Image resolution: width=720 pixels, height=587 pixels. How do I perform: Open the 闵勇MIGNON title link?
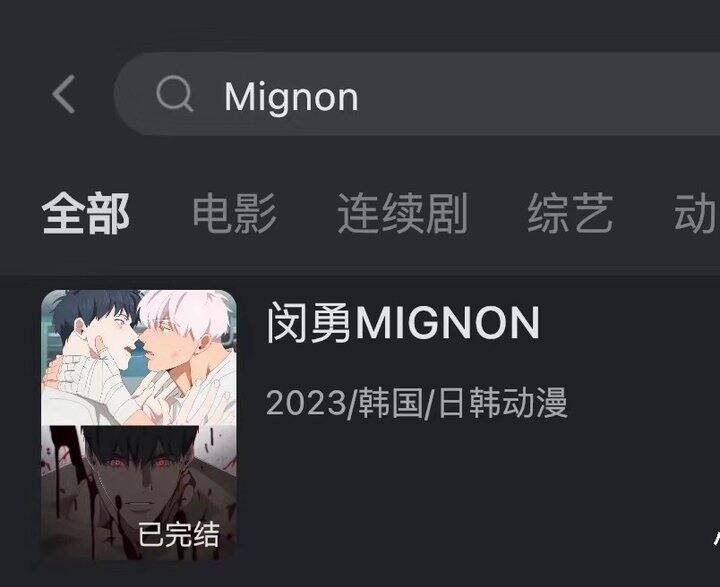coord(403,323)
